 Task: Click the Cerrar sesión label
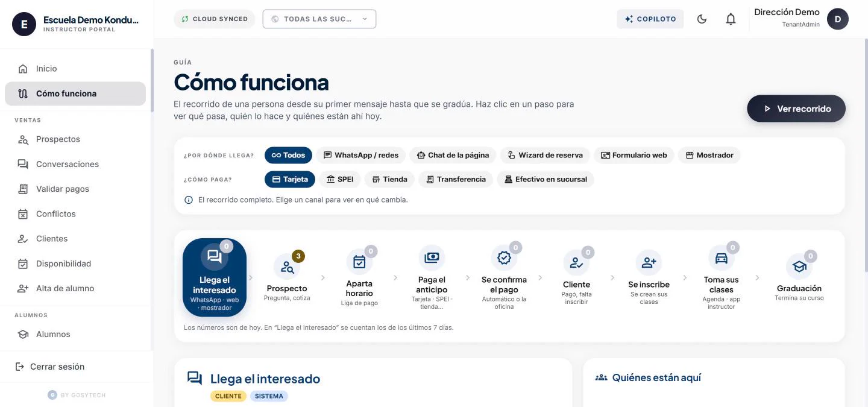[57, 367]
